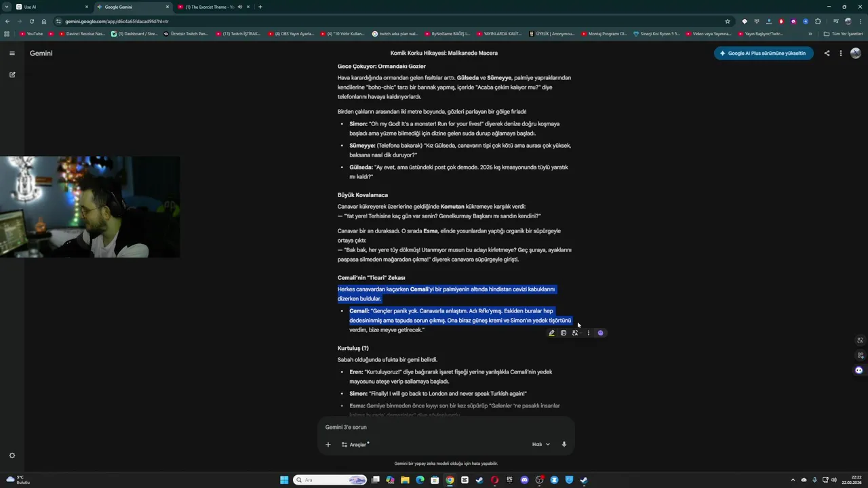Open the Google account avatar
This screenshot has height=488, width=868.
point(856,53)
